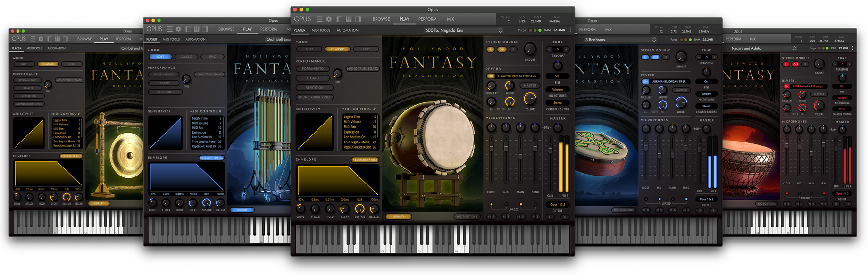This screenshot has width=868, height=276.
Task: Adjust the Stereo Double AMOUNT knob in the front window
Action: pos(530,49)
